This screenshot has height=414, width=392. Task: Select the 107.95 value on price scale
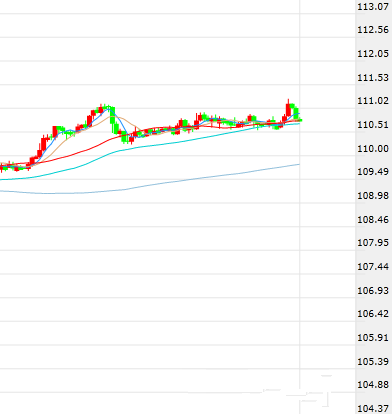pos(373,243)
